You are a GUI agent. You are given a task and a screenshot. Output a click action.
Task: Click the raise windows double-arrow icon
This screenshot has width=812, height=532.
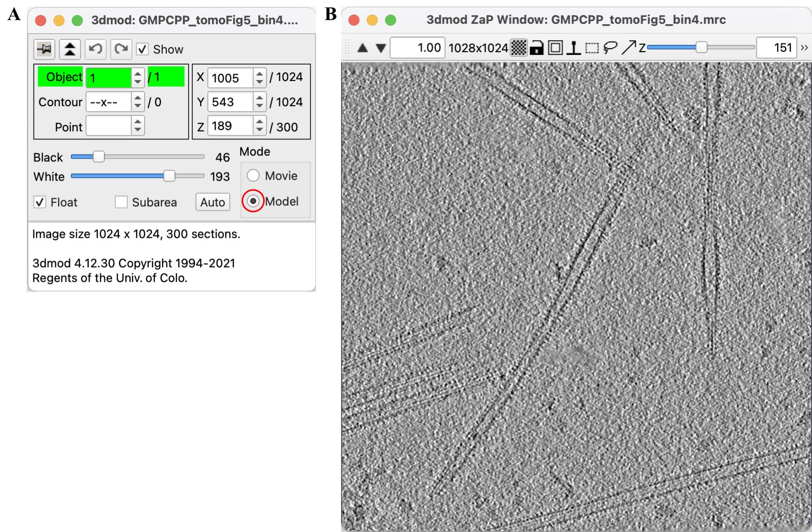[70, 49]
